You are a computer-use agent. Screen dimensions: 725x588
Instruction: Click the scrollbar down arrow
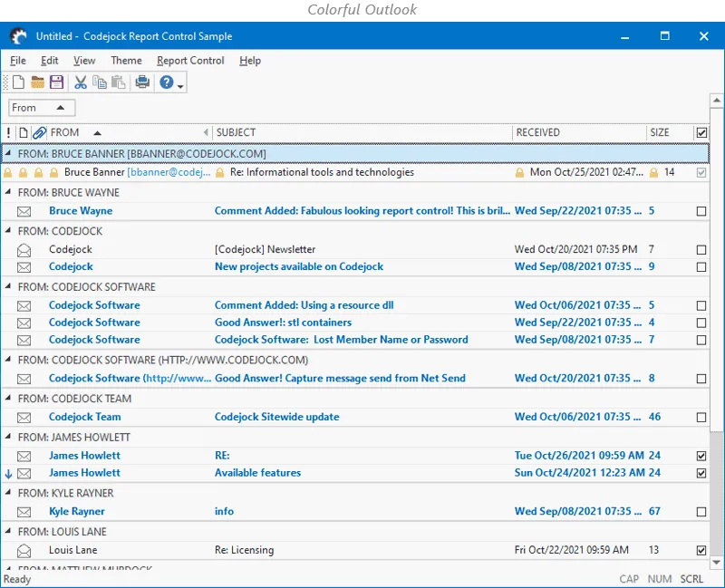[x=717, y=563]
